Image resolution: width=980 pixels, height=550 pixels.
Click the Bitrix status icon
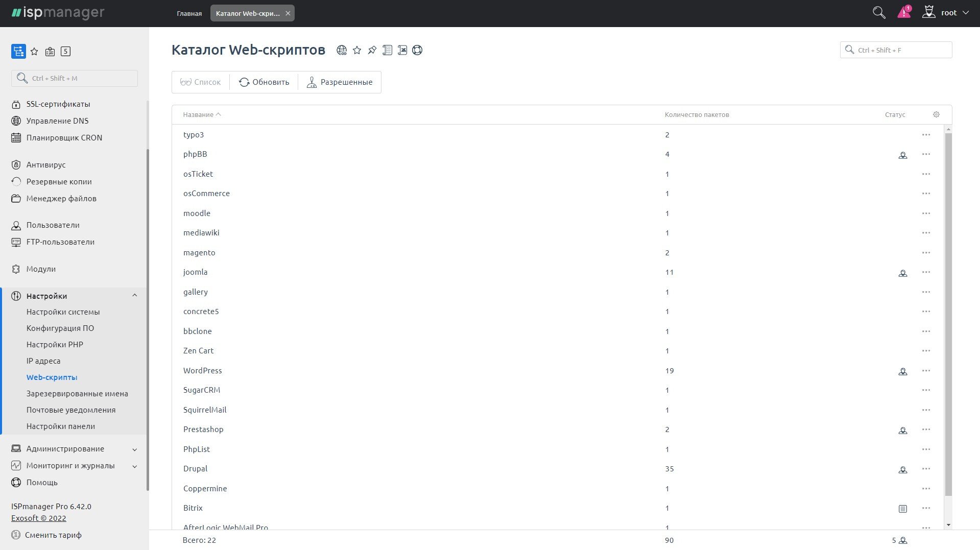click(x=902, y=509)
